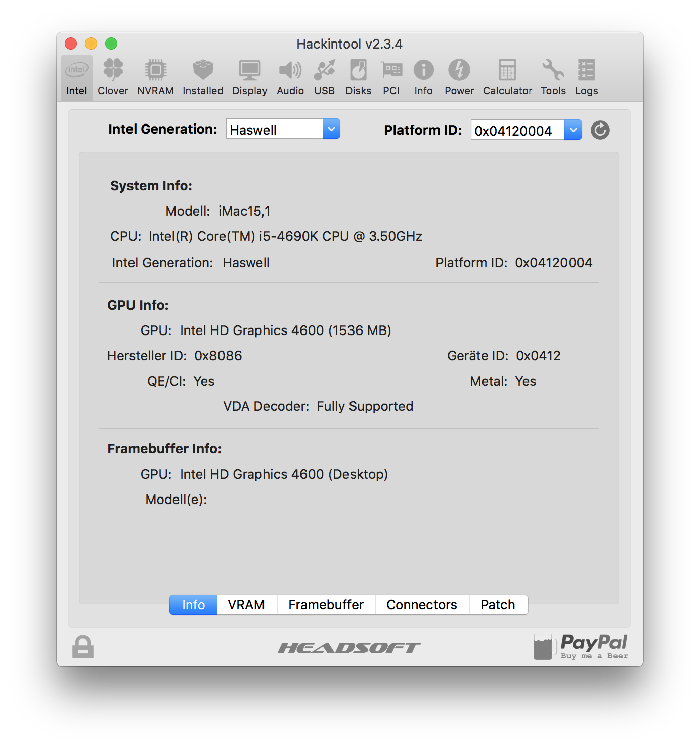Click the Hersteller ID value 0x8086
Image resolution: width=700 pixels, height=747 pixels.
tap(218, 356)
